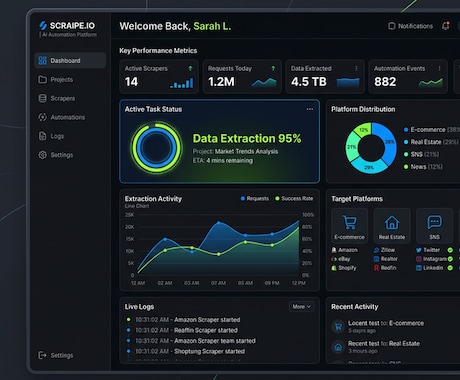Select Real Estate legend entry

(431, 142)
